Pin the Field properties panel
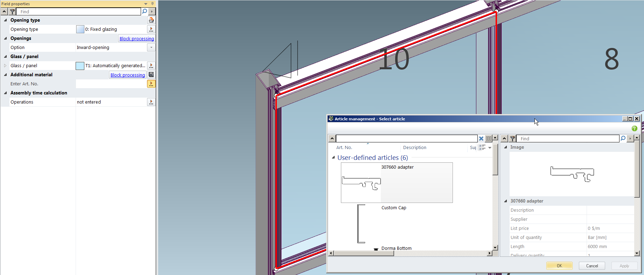644x275 pixels. (152, 3)
